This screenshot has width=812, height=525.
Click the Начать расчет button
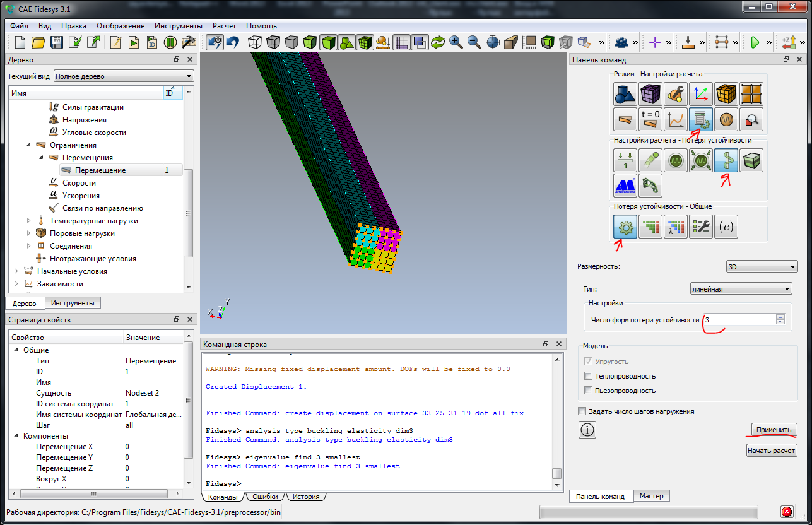[772, 451]
